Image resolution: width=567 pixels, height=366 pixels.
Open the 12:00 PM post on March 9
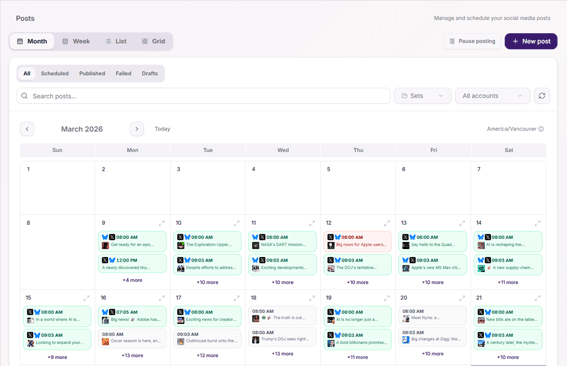coord(132,264)
